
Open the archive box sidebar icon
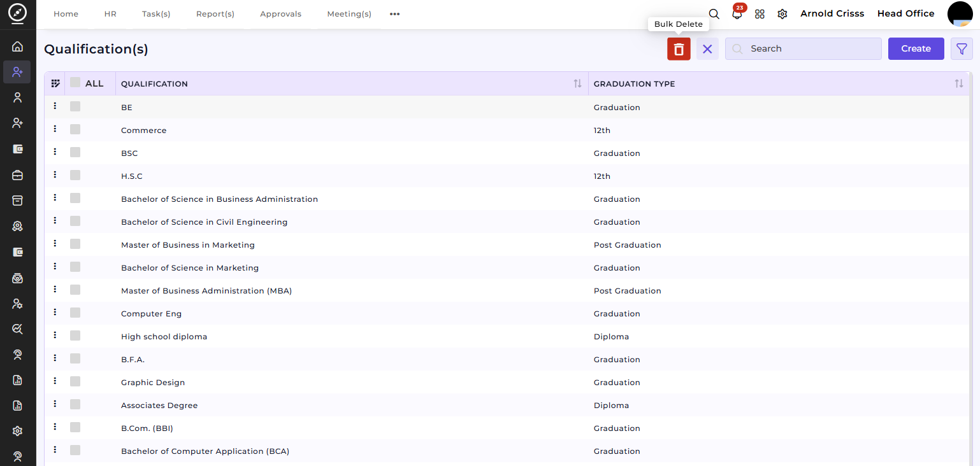(x=17, y=201)
